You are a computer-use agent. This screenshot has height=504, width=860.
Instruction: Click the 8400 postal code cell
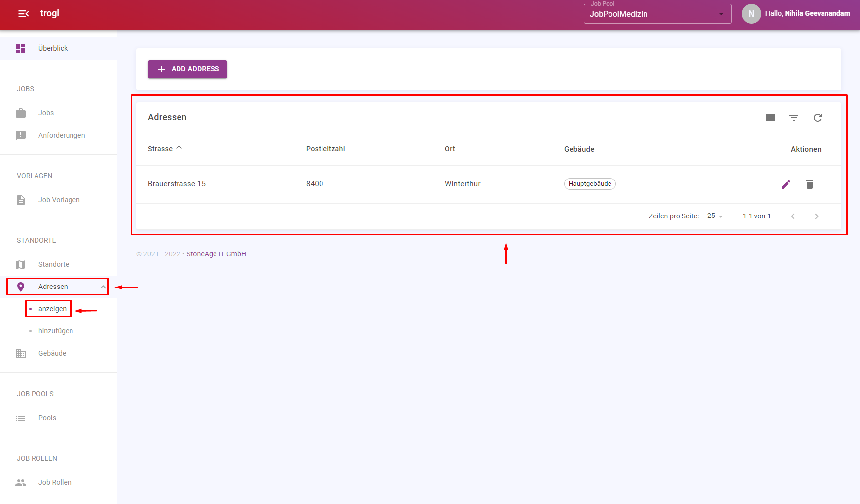315,184
